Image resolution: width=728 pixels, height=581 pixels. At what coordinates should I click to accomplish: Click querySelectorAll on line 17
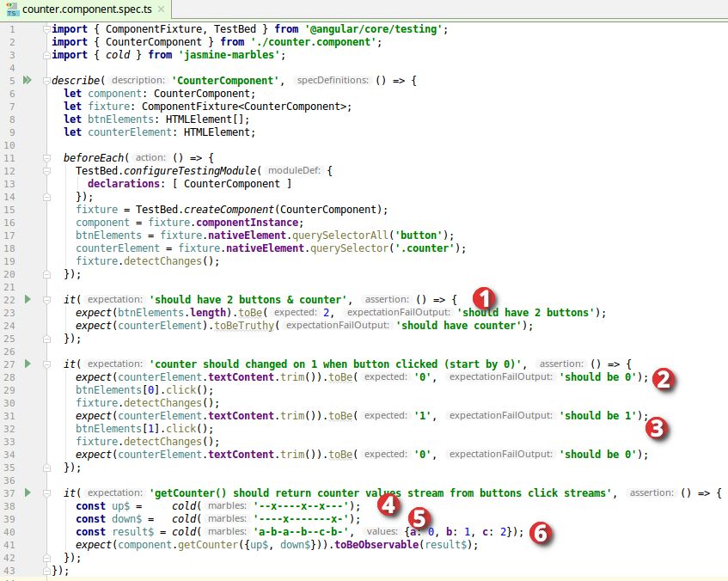point(340,235)
